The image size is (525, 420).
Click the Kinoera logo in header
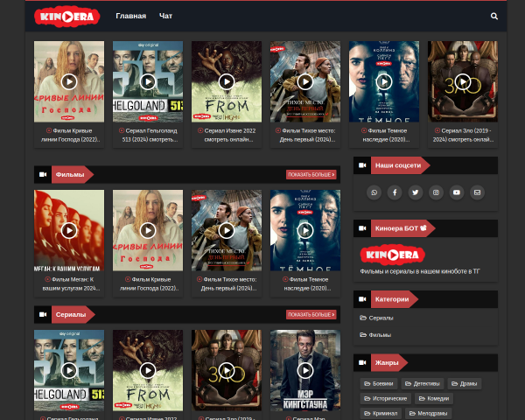point(67,17)
